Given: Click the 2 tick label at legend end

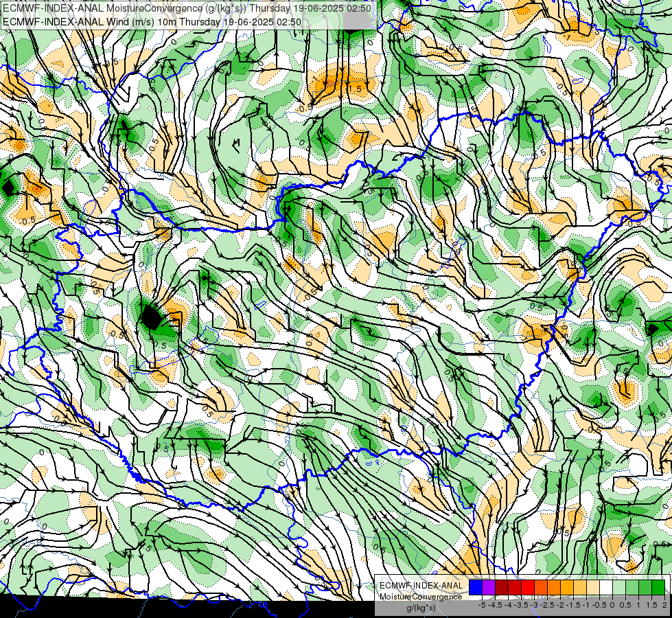Looking at the screenshot, I should click(x=664, y=605).
